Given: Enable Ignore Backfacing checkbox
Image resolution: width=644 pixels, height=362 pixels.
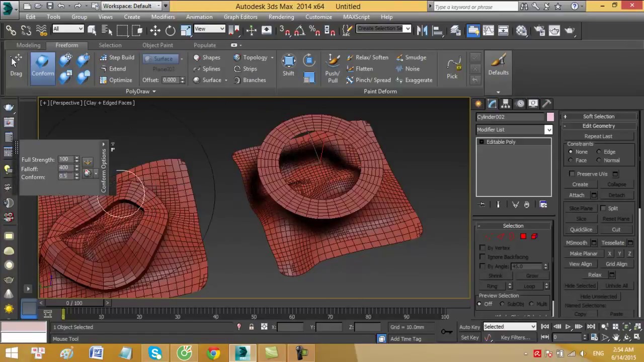Looking at the screenshot, I should [482, 257].
